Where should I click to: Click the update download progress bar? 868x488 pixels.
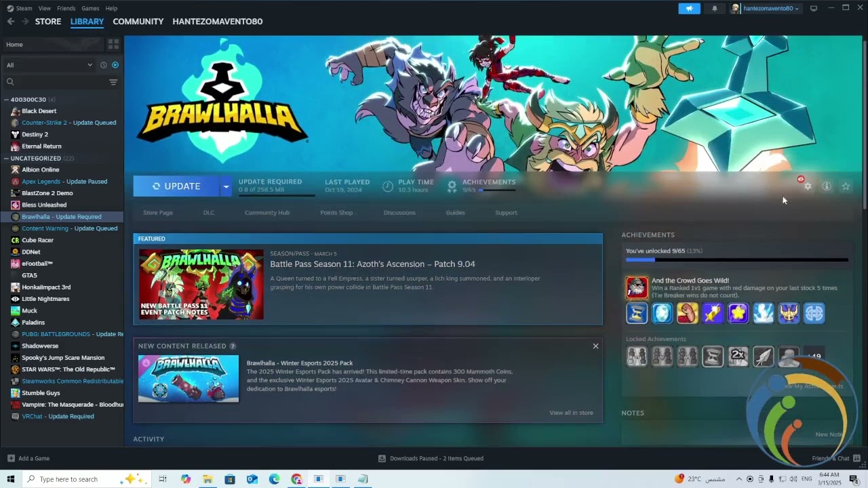tap(277, 195)
